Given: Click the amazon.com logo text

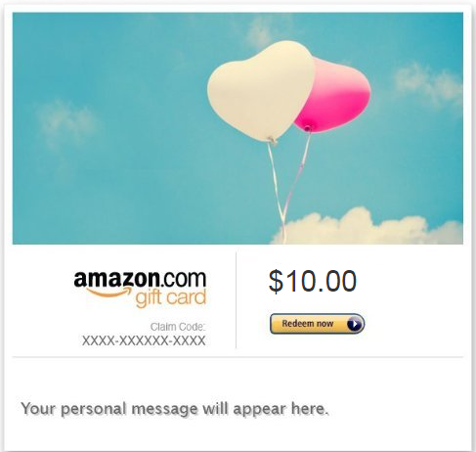Looking at the screenshot, I should [x=140, y=279].
